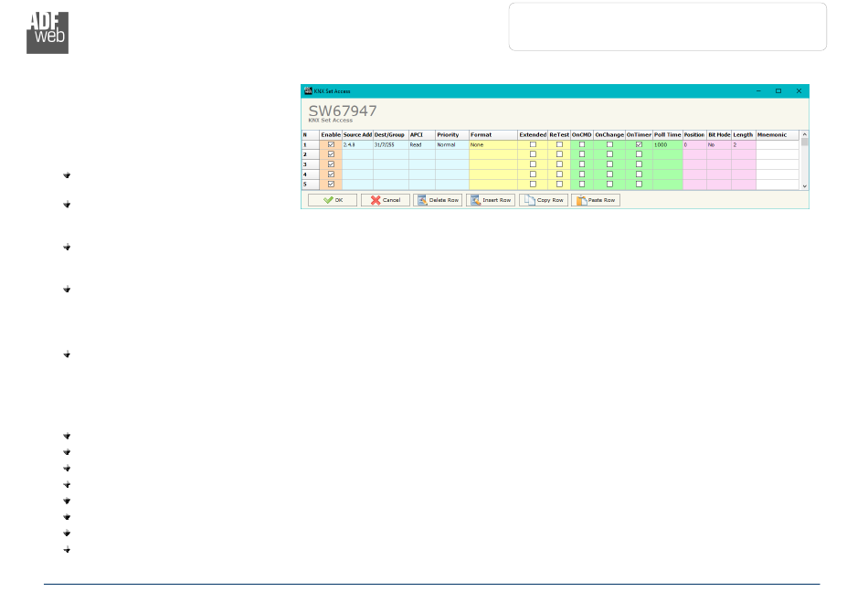The width and height of the screenshot is (868, 602).
Task: Click the Source Add column header
Action: (357, 135)
